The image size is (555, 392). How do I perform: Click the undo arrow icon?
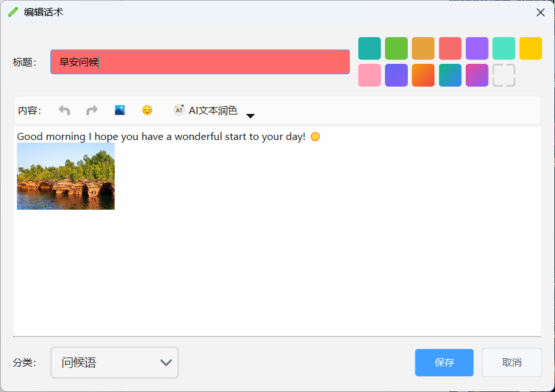[x=64, y=111]
